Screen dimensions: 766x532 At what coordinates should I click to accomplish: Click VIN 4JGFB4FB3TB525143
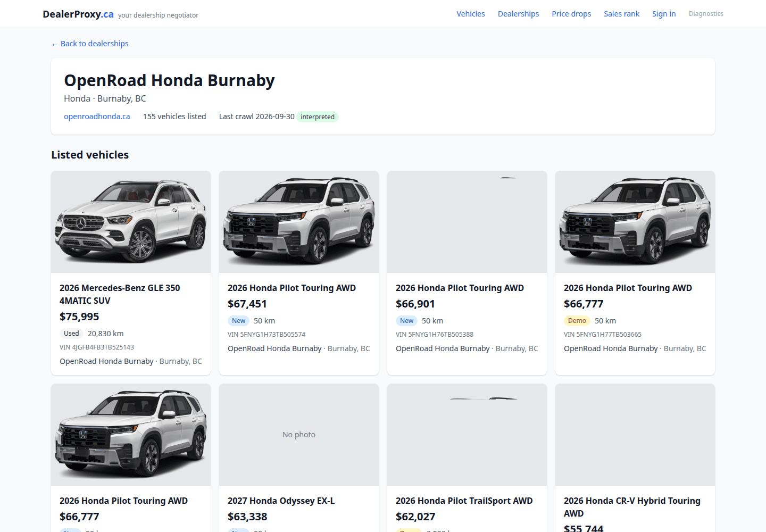[x=97, y=347]
